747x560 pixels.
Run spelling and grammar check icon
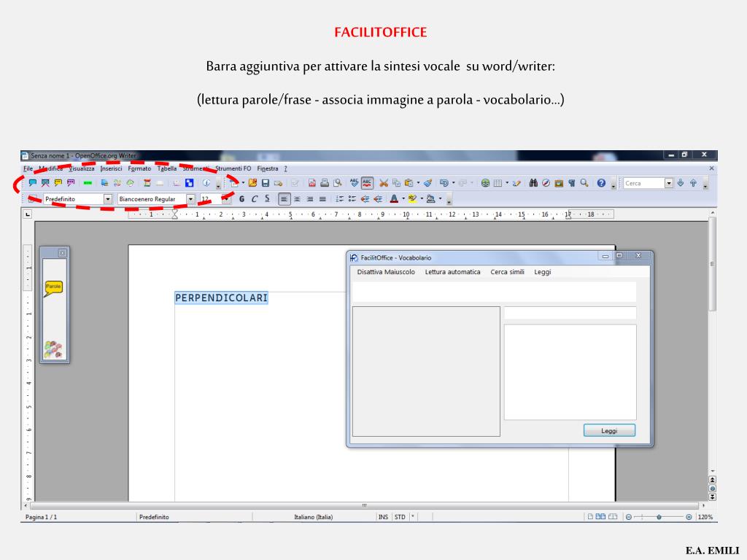coord(354,183)
